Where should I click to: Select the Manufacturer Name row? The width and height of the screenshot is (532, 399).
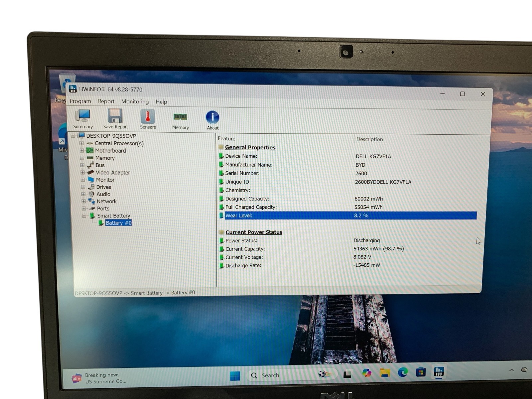tap(347, 165)
